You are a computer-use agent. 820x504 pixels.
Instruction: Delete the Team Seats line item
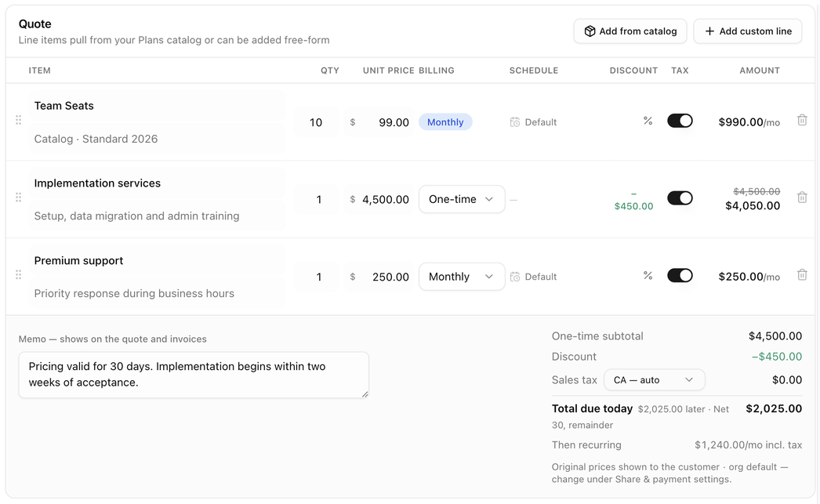tap(802, 120)
